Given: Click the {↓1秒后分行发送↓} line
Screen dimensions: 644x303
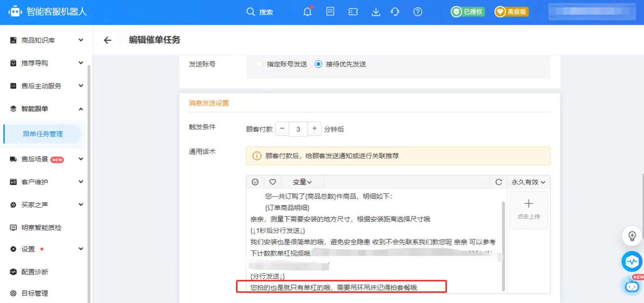Looking at the screenshot, I should [x=278, y=230].
